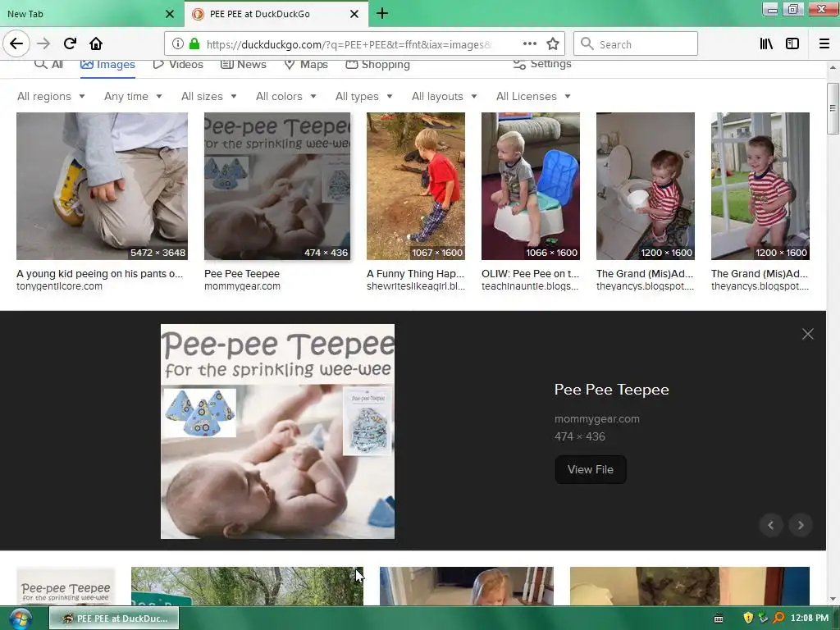Click the orange magnifier tray icon
840x630 pixels.
[x=778, y=619]
